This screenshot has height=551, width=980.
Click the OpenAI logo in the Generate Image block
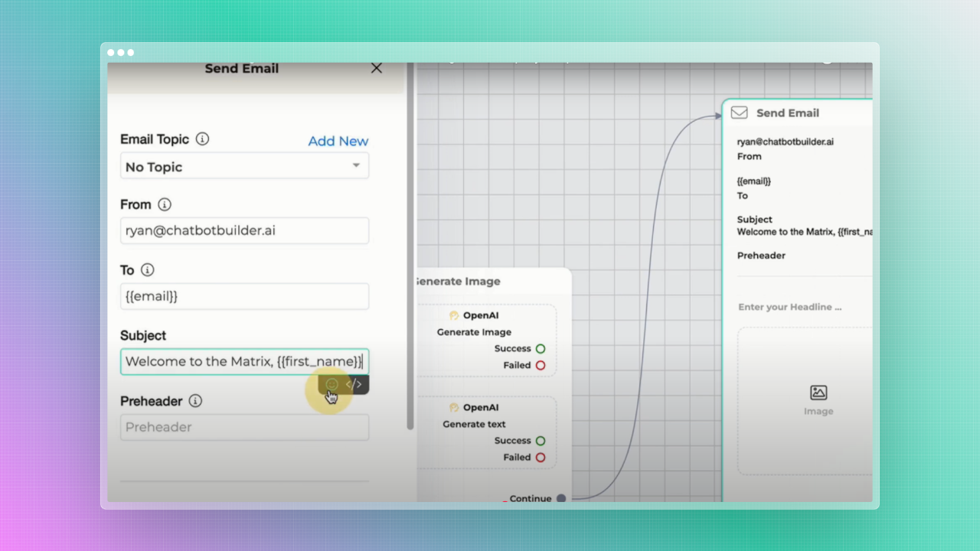tap(454, 315)
